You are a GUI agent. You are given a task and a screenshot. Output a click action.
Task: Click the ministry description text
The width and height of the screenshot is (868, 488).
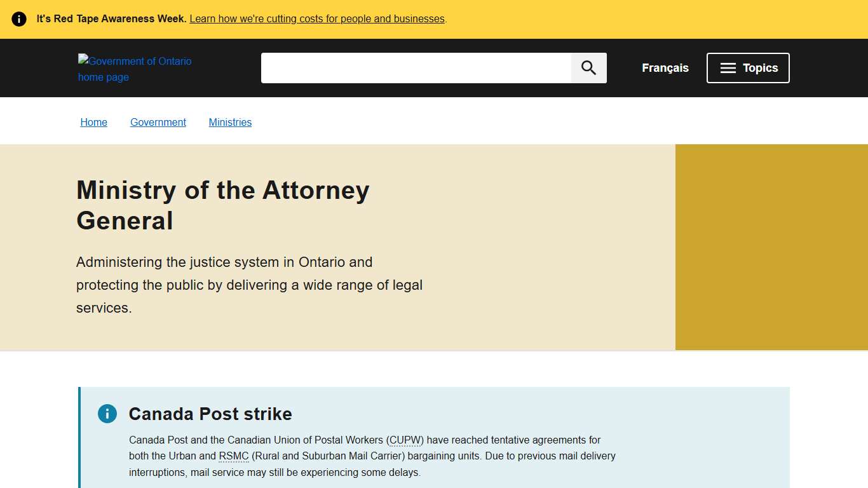(x=249, y=285)
